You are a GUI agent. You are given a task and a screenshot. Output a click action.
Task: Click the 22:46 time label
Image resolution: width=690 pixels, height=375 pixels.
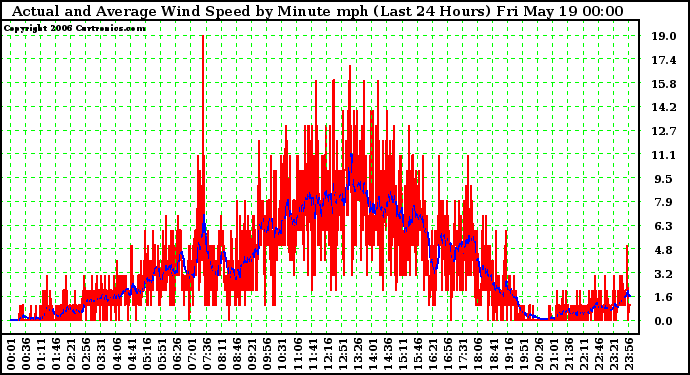pyautogui.click(x=599, y=354)
